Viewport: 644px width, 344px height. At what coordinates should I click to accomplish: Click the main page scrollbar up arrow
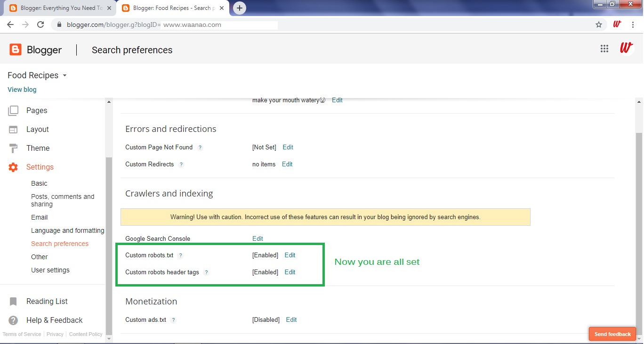pyautogui.click(x=639, y=101)
